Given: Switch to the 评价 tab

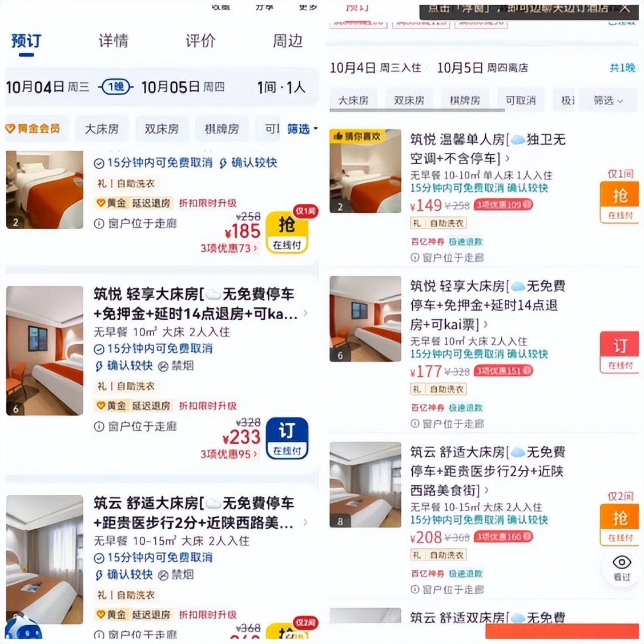Looking at the screenshot, I should (200, 41).
